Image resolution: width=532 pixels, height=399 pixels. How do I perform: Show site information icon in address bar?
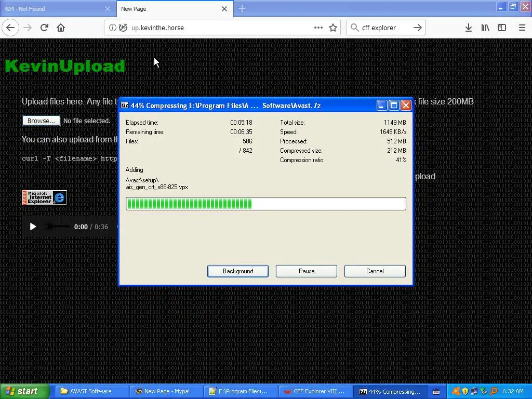point(112,28)
